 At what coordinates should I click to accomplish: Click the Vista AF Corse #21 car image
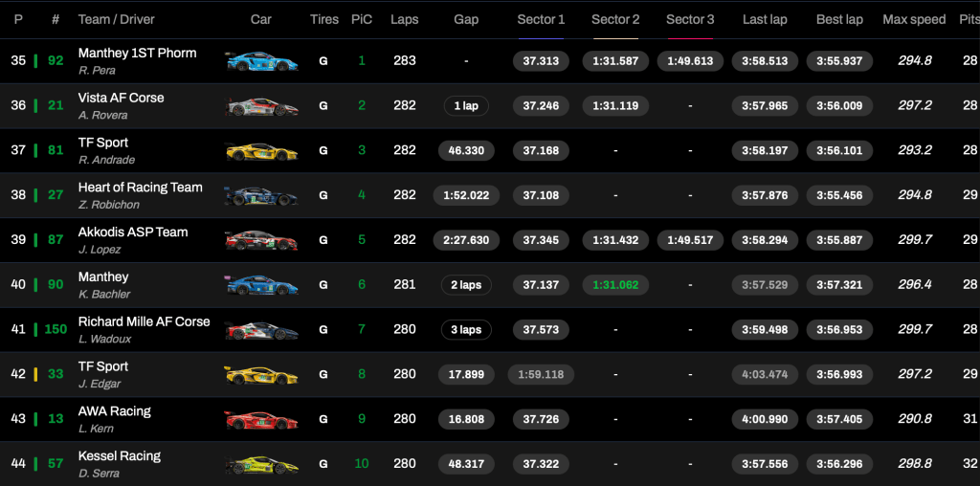point(261,106)
